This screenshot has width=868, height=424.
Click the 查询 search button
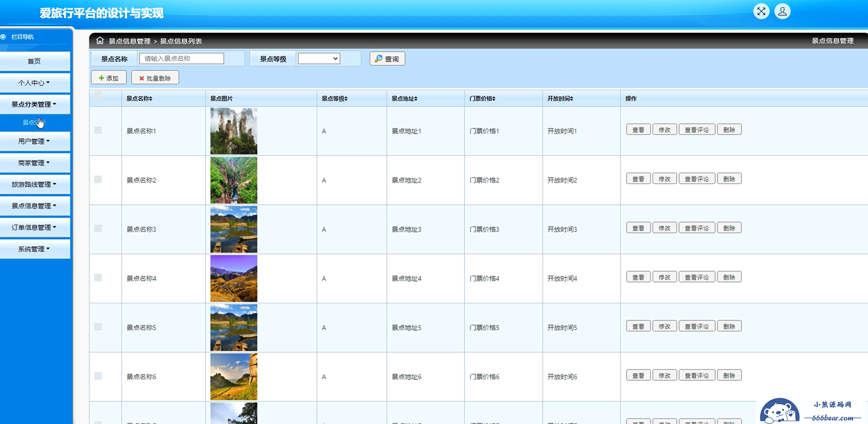[387, 59]
